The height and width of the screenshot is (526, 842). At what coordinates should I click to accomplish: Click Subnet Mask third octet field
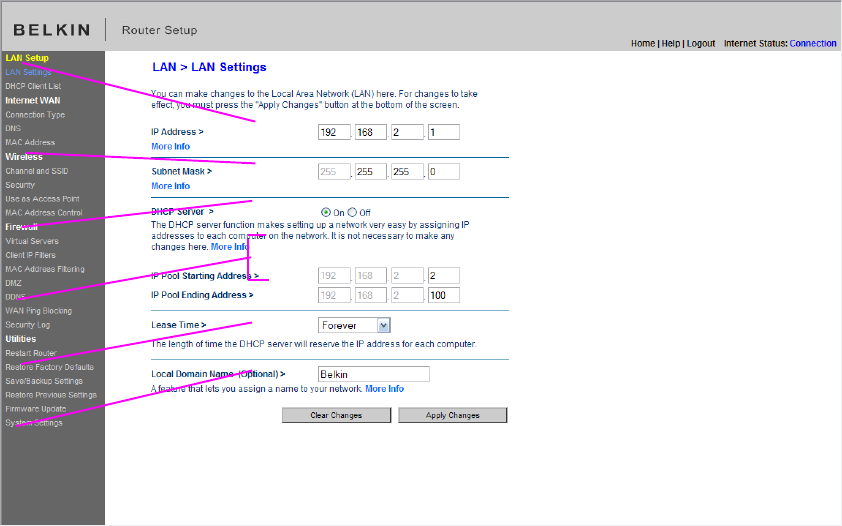pyautogui.click(x=407, y=172)
